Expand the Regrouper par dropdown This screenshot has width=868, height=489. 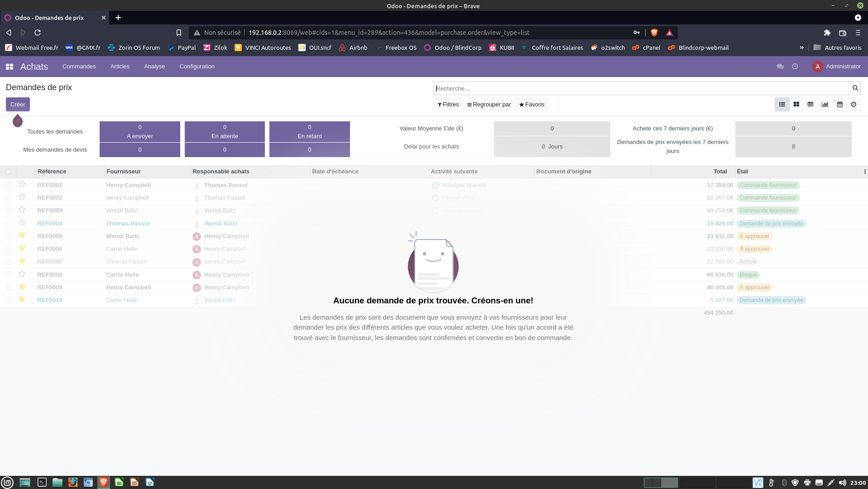(489, 105)
